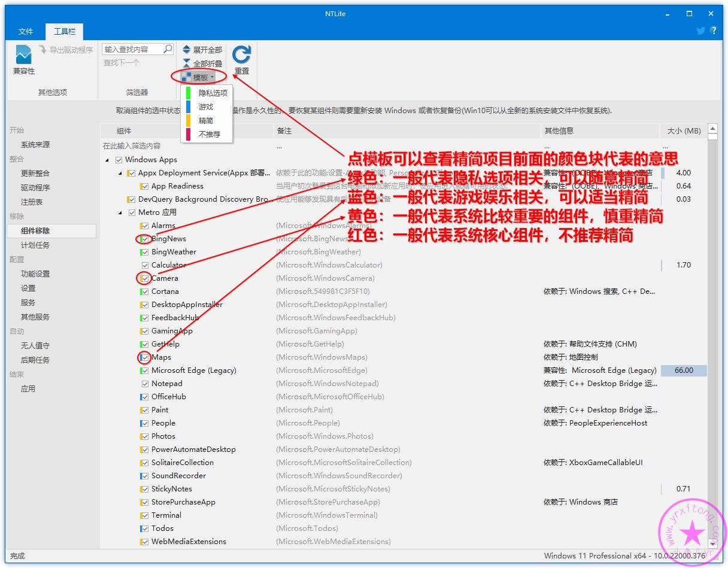
Task: Open 驱动程序 in the sidebar
Action: [35, 187]
